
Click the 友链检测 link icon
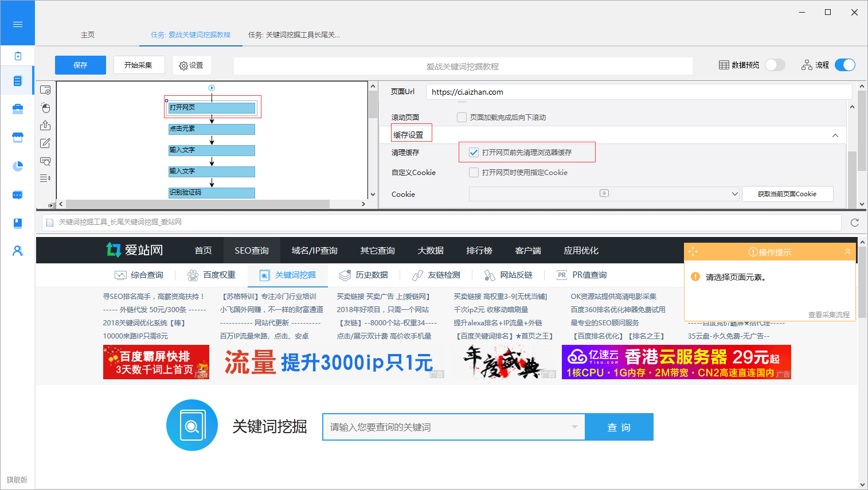coord(417,275)
